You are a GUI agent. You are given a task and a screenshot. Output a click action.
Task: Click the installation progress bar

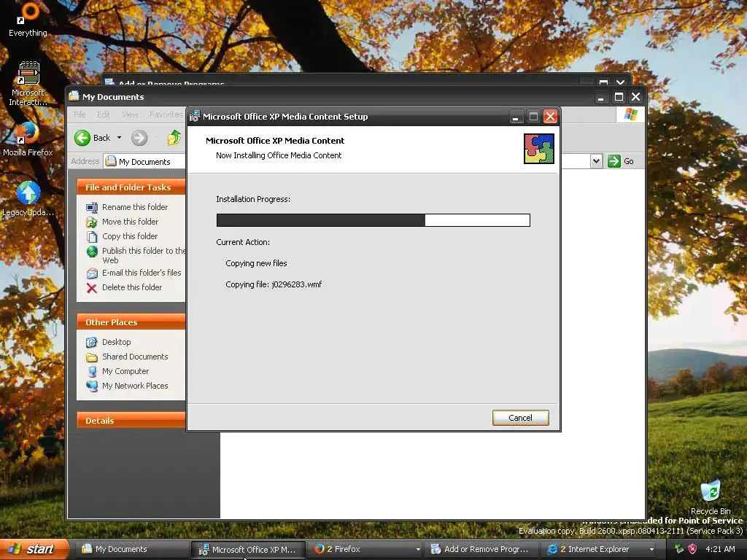[373, 220]
